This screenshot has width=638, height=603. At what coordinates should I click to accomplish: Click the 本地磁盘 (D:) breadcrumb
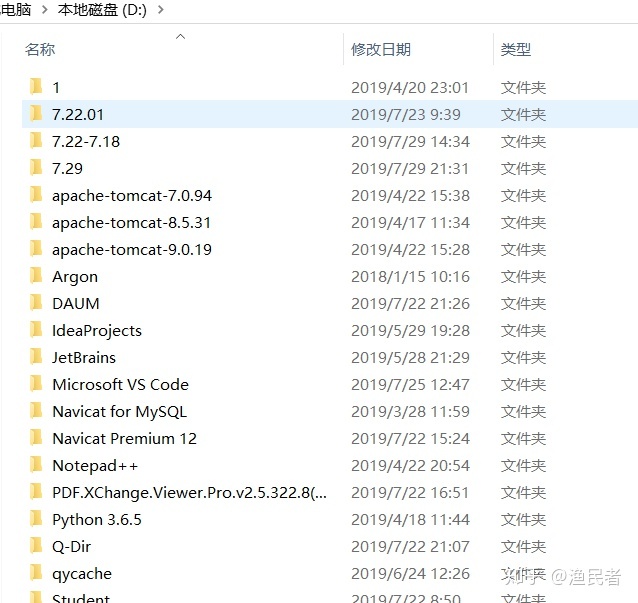102,9
